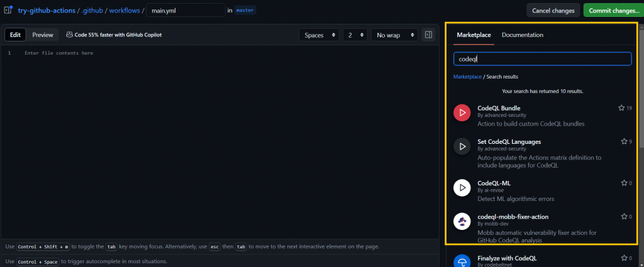
Task: Switch to the Preview tab
Action: click(43, 35)
